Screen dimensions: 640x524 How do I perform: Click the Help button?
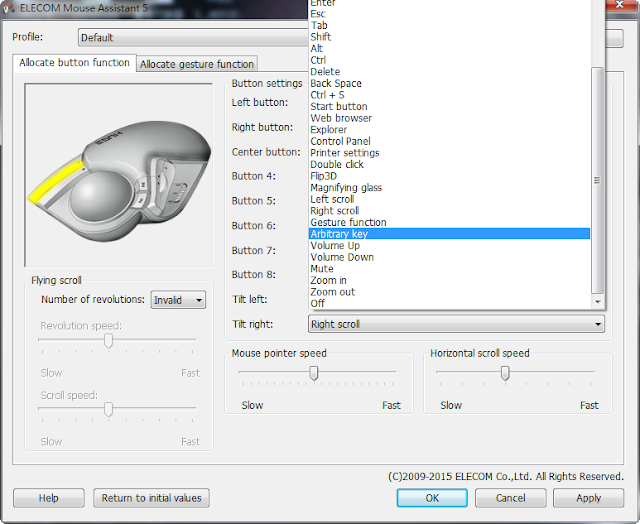(x=49, y=498)
